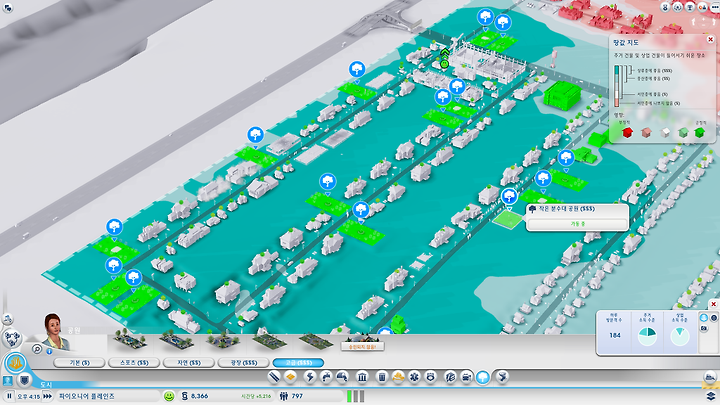Open the Waste disposal trash can menu
720x405 pixels.
pyautogui.click(x=382, y=377)
